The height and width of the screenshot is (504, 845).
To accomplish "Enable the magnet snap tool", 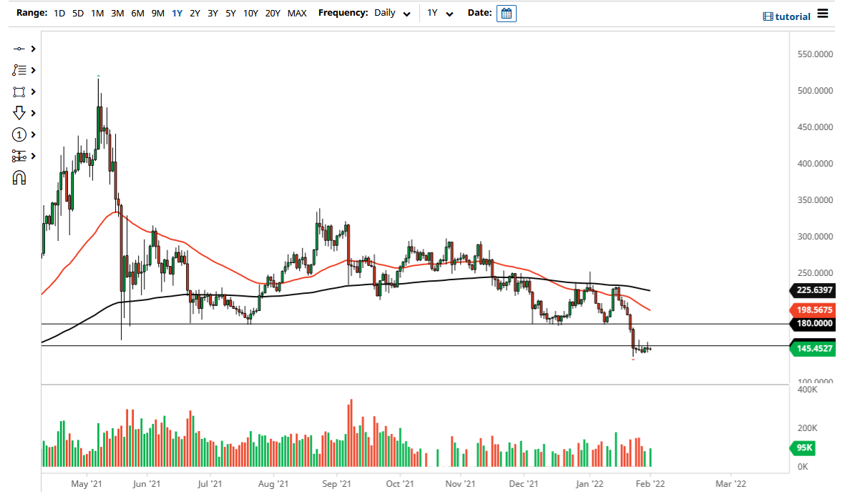I will coord(19,177).
